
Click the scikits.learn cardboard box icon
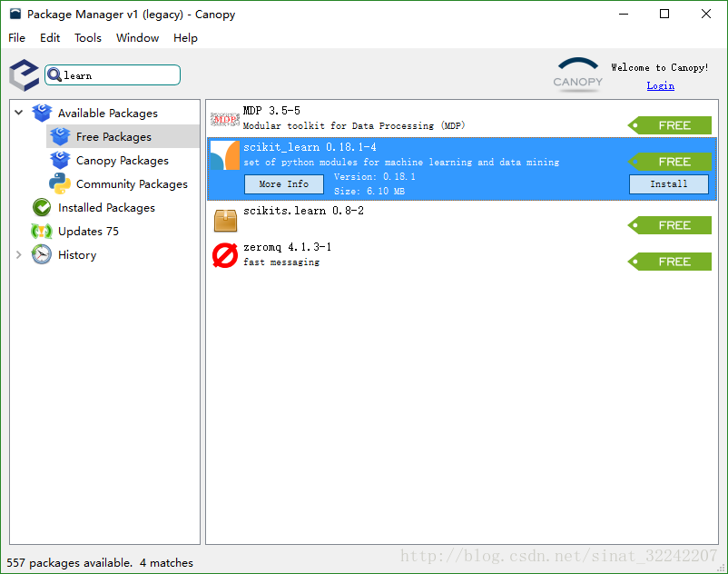pos(225,220)
